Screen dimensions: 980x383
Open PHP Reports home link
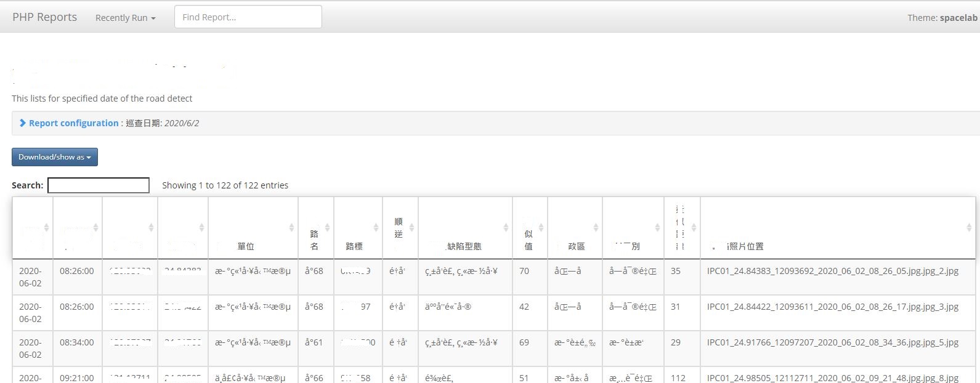click(44, 17)
